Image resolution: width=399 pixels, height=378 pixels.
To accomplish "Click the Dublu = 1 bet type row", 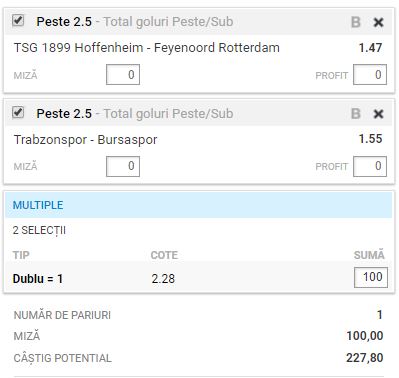I will coord(199,278).
